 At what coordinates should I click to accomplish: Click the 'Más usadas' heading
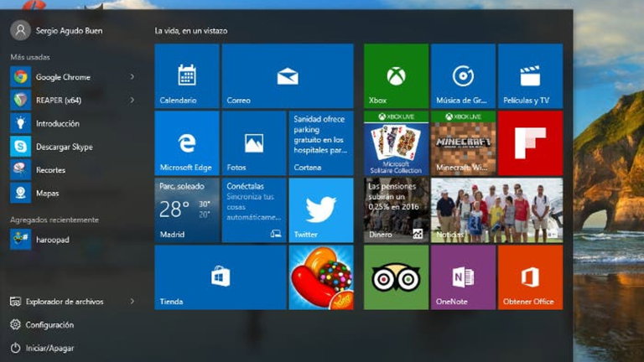tap(30, 57)
